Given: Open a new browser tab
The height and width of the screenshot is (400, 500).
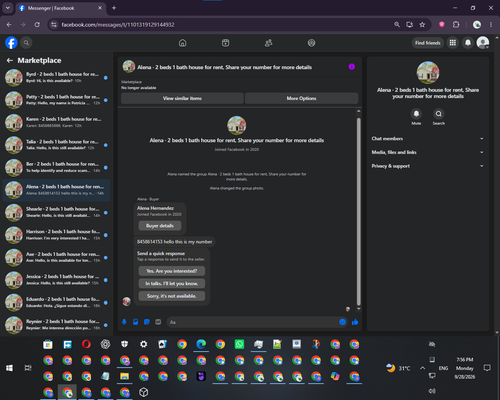Looking at the screenshot, I should 114,8.
